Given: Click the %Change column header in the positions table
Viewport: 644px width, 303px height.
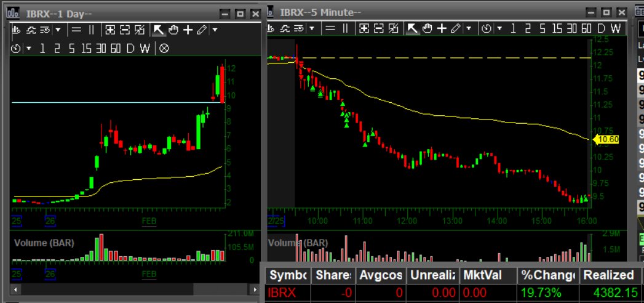Looking at the screenshot, I should pos(547,275).
